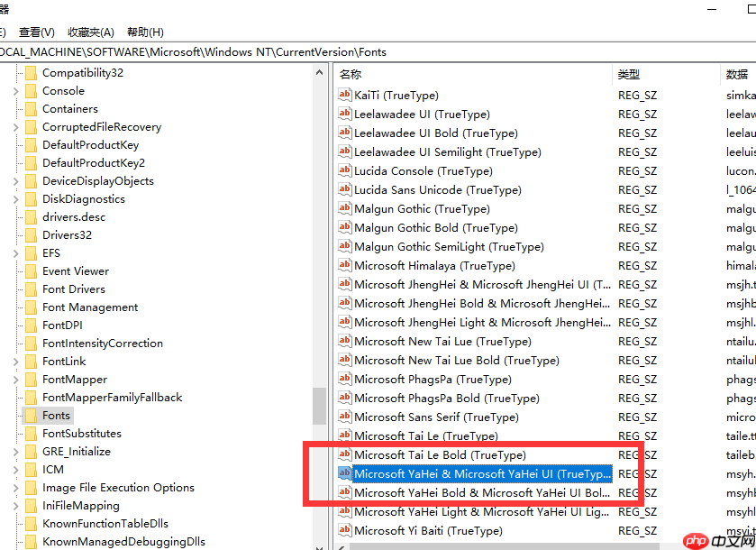756x550 pixels.
Task: Click the tree pane vertical scrollbar thumb
Action: click(x=319, y=406)
